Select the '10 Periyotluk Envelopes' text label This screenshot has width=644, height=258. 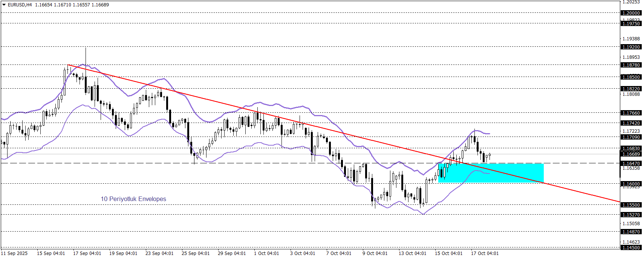pyautogui.click(x=133, y=199)
